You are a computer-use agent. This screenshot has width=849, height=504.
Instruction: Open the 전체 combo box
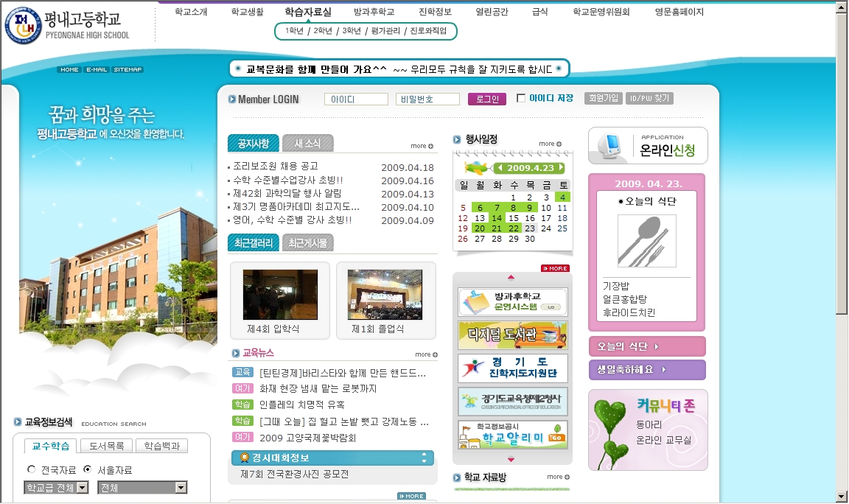pos(141,487)
